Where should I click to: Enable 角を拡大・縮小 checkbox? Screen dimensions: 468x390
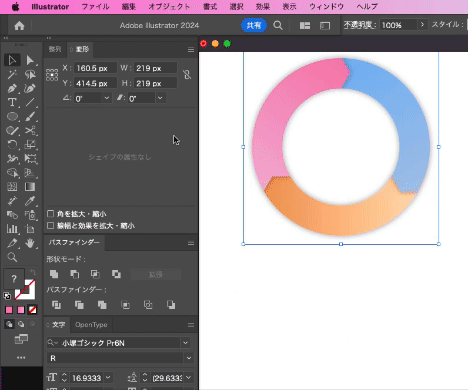(x=50, y=214)
